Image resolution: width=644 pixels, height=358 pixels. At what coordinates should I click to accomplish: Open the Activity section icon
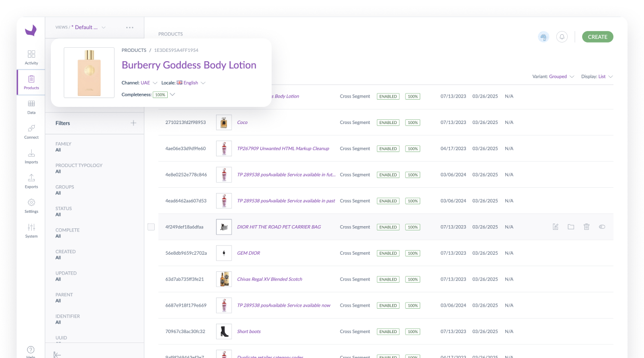pos(31,54)
